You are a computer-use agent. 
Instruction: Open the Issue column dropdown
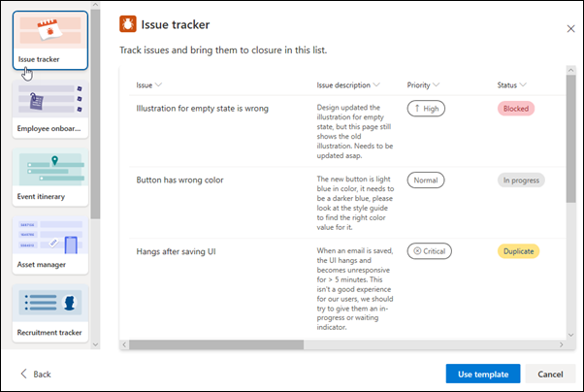159,85
